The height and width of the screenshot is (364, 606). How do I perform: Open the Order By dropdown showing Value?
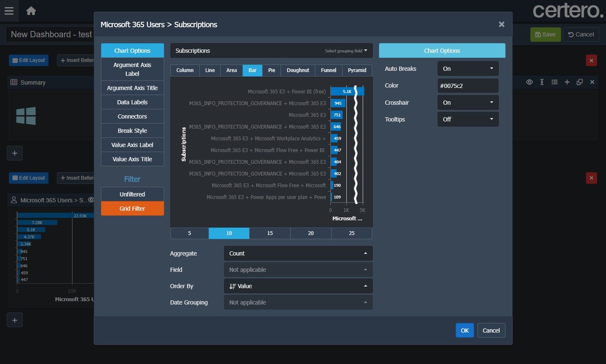(x=298, y=286)
